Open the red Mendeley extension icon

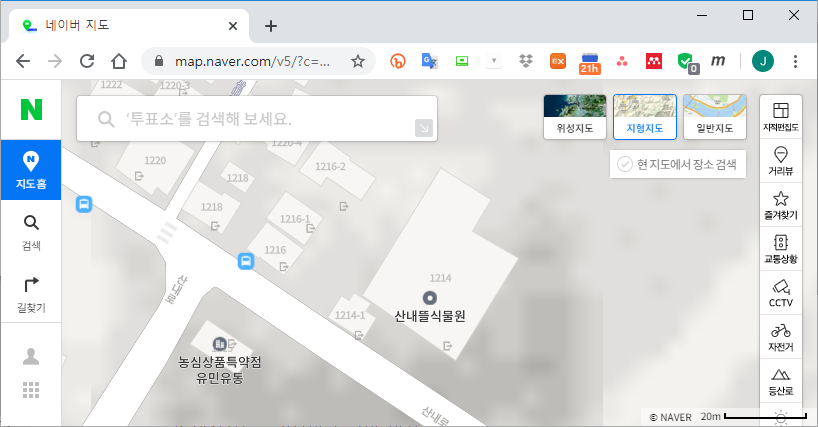[x=654, y=61]
